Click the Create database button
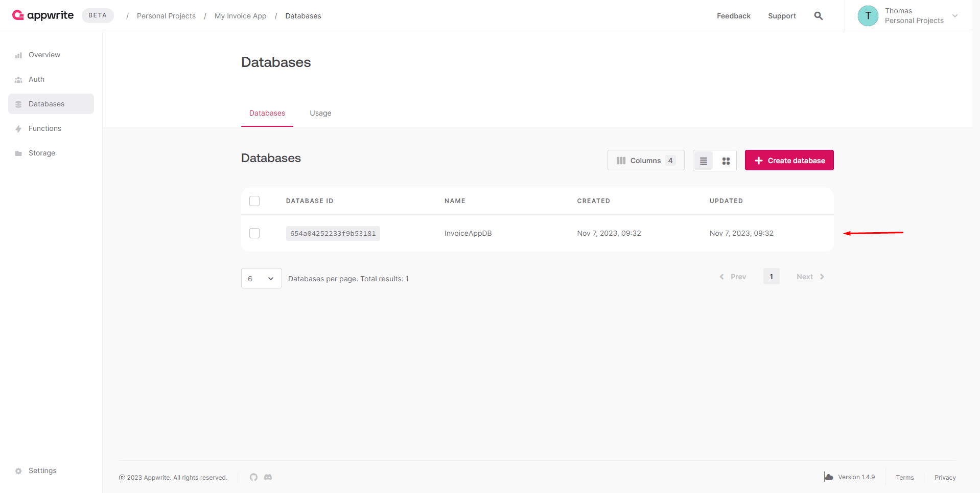The image size is (980, 493). click(789, 160)
